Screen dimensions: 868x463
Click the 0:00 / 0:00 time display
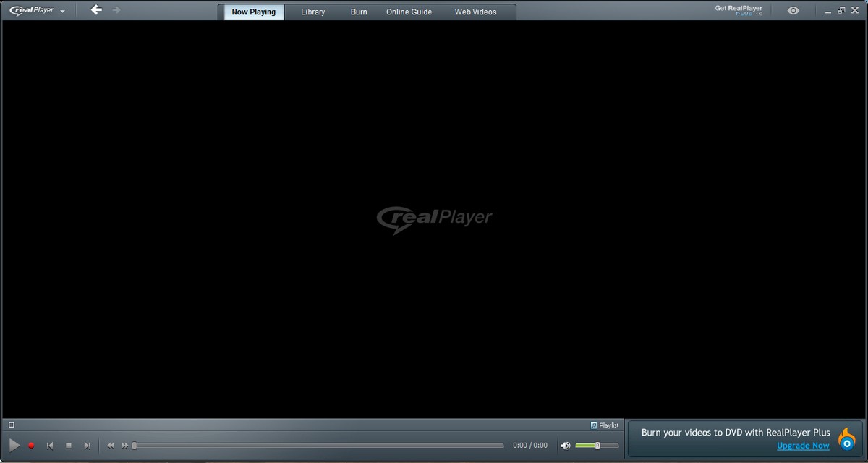click(x=530, y=446)
